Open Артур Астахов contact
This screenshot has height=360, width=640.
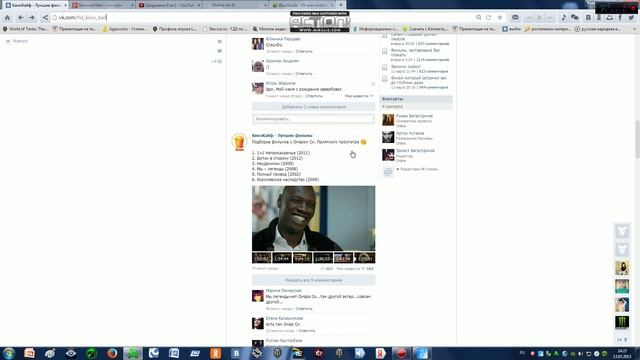(410, 133)
